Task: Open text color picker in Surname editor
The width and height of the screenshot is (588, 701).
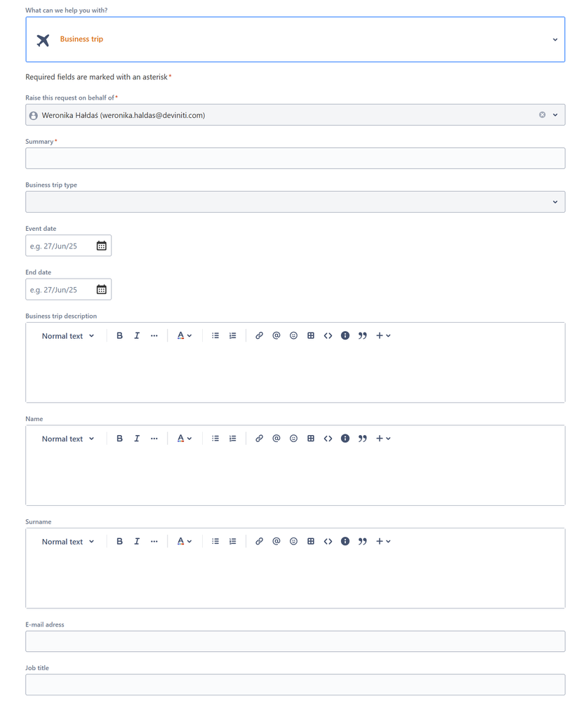Action: point(185,542)
